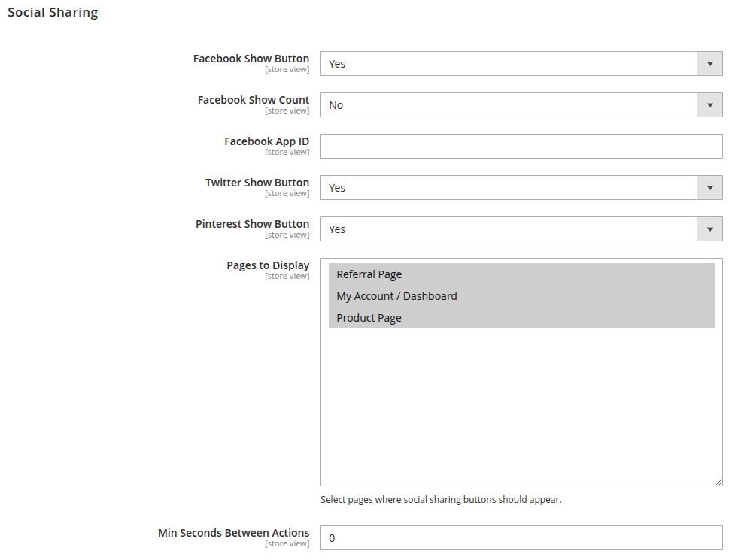
Task: Click the Facebook App ID label
Action: coord(267,141)
